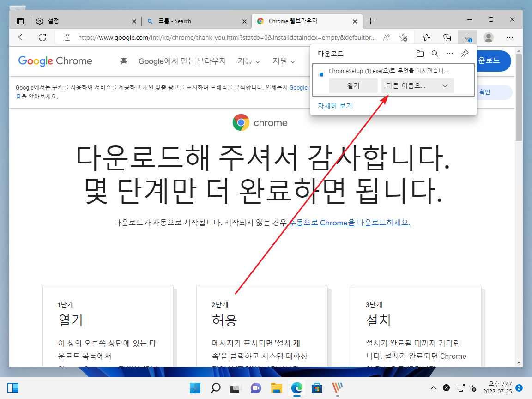Viewport: 532px width, 399px height.
Task: Open the Collections icon
Action: pyautogui.click(x=447, y=37)
